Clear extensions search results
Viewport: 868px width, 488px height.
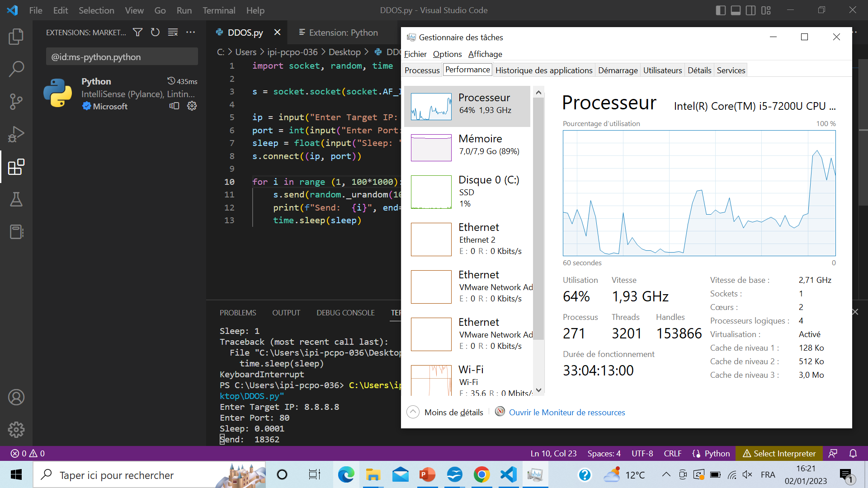tap(173, 32)
